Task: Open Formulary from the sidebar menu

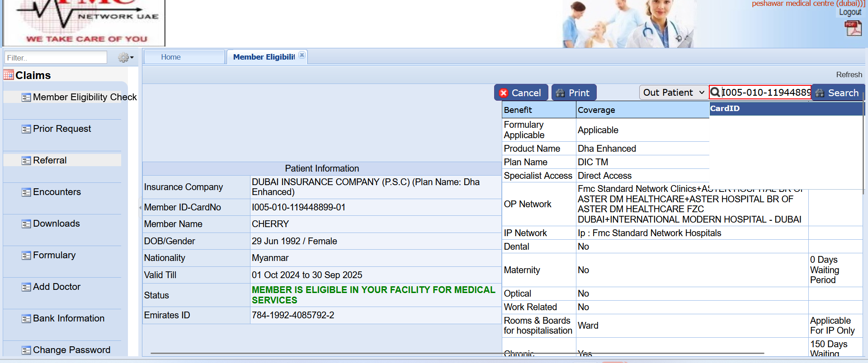Action: coord(54,255)
